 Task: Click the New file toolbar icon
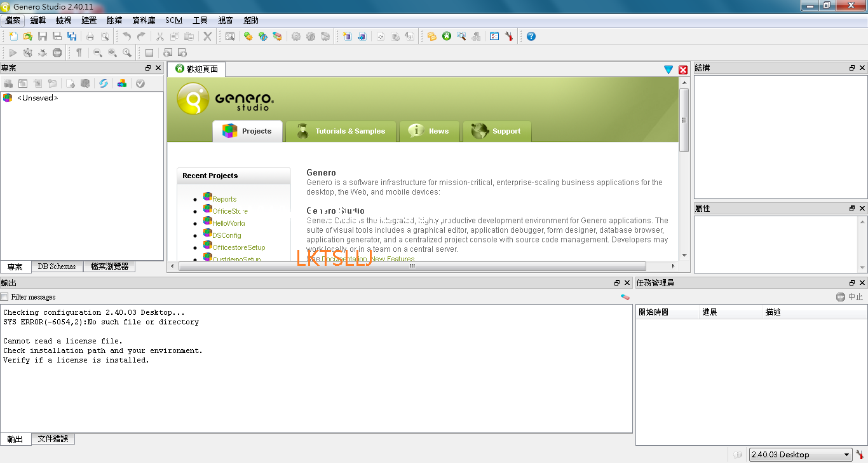pyautogui.click(x=13, y=36)
